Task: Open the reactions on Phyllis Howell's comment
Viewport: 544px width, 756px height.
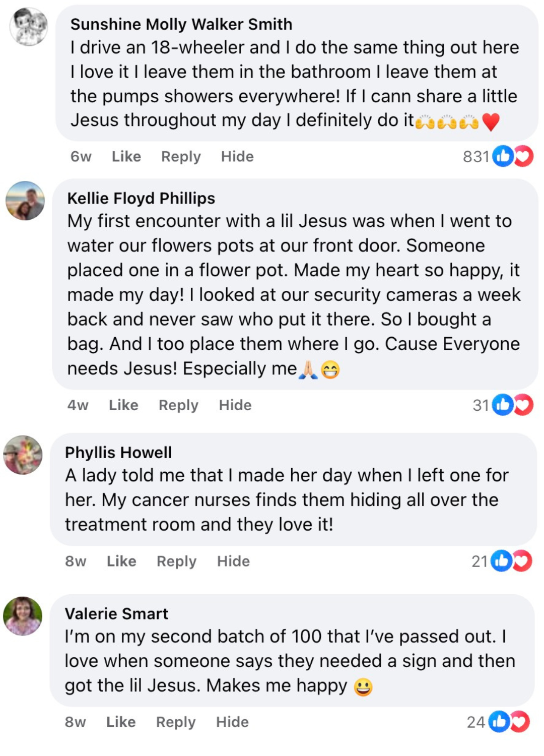Action: (511, 561)
